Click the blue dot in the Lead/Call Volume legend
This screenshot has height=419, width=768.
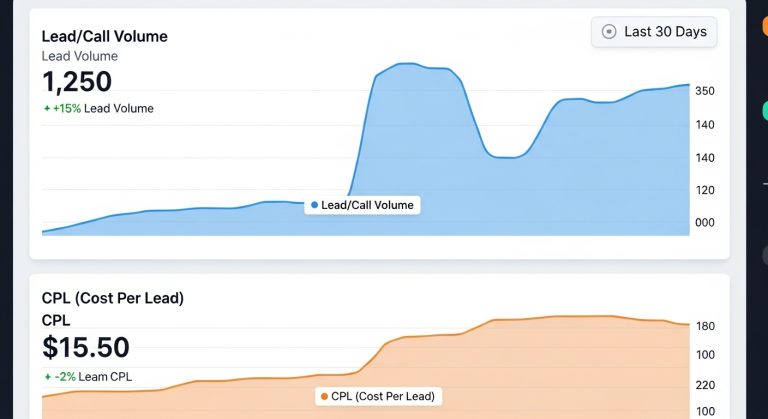[314, 205]
